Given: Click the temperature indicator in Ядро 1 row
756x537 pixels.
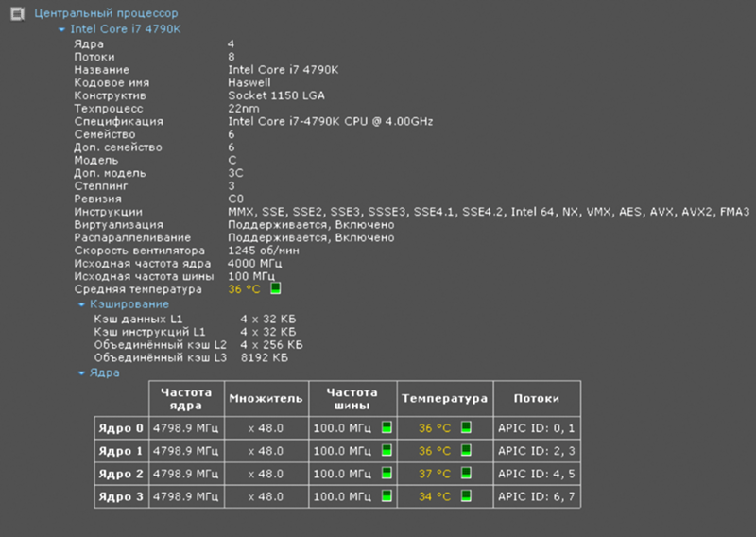Looking at the screenshot, I should tap(466, 450).
